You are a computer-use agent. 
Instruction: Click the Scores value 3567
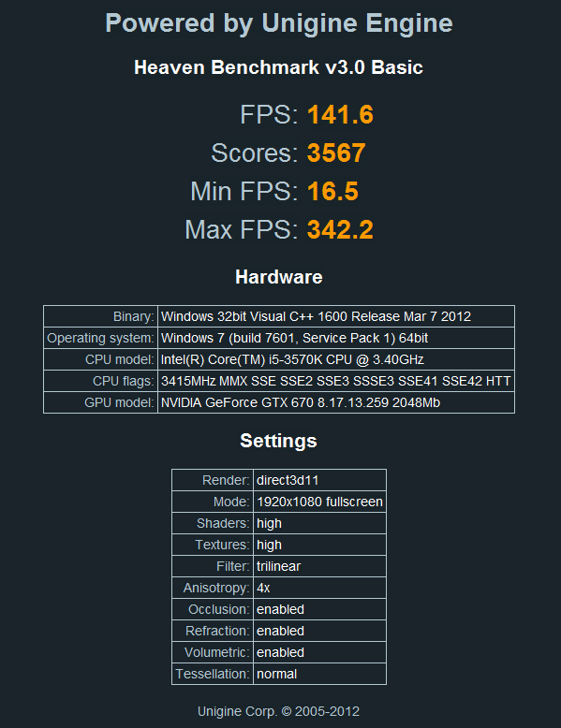[x=336, y=153]
